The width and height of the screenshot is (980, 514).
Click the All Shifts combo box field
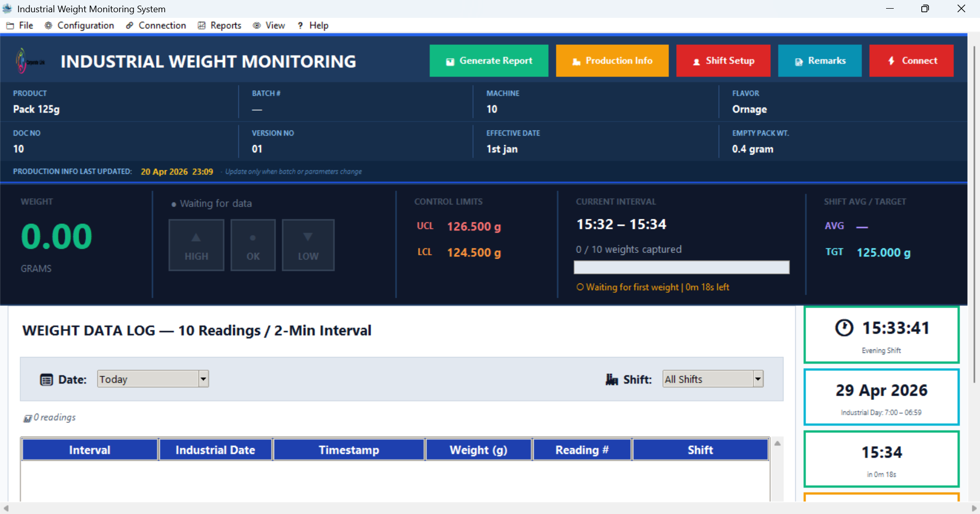tap(708, 379)
